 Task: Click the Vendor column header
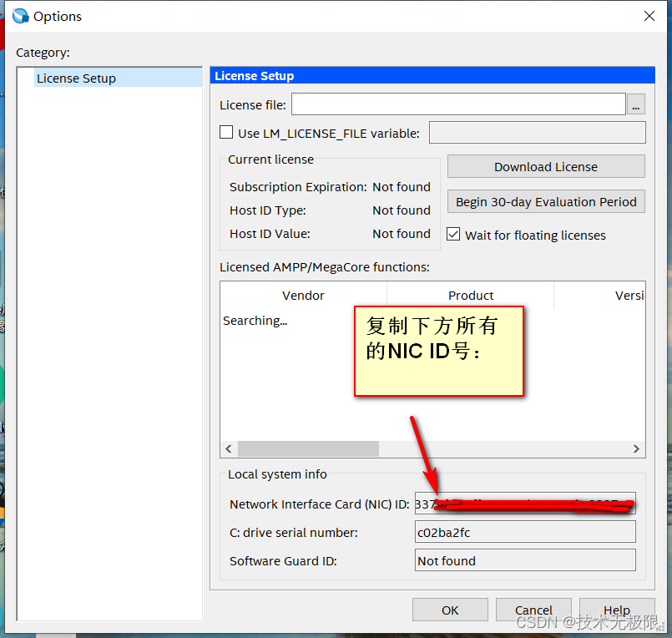click(x=303, y=296)
